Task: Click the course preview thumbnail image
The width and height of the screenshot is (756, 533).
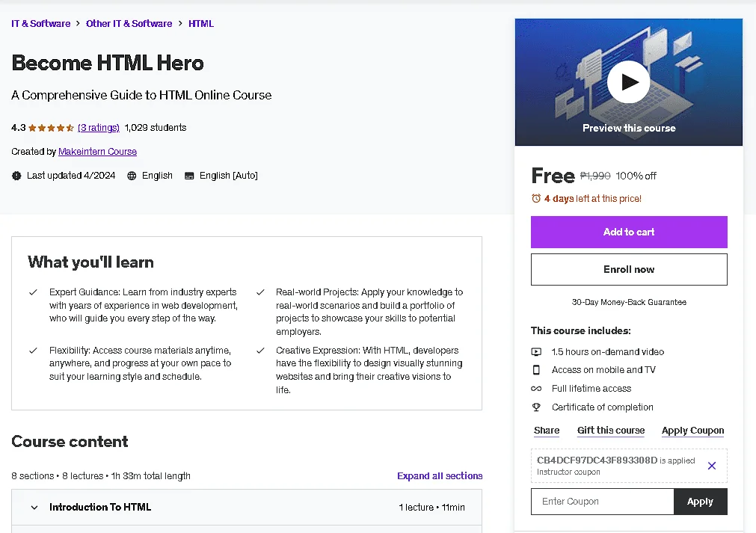Action: pyautogui.click(x=629, y=82)
